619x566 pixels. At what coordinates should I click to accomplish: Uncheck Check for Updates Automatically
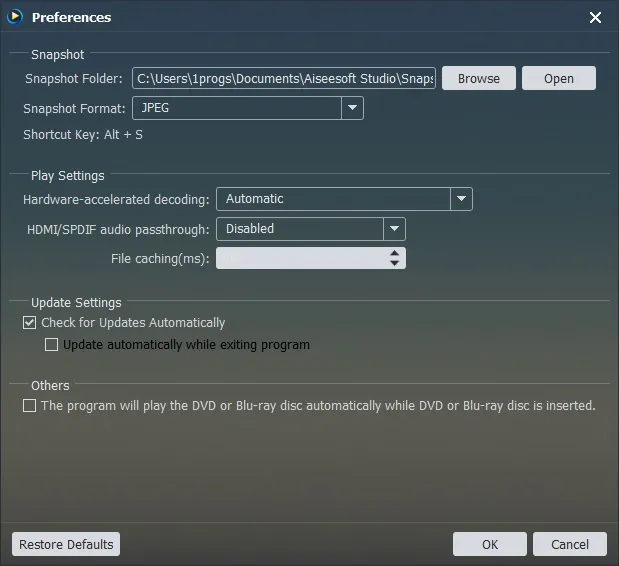coord(29,322)
